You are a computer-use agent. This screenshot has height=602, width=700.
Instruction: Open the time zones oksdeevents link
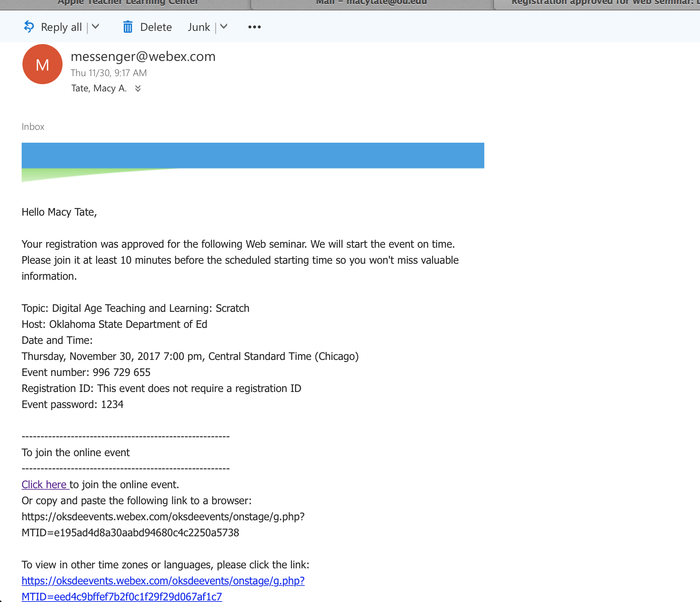[163, 580]
